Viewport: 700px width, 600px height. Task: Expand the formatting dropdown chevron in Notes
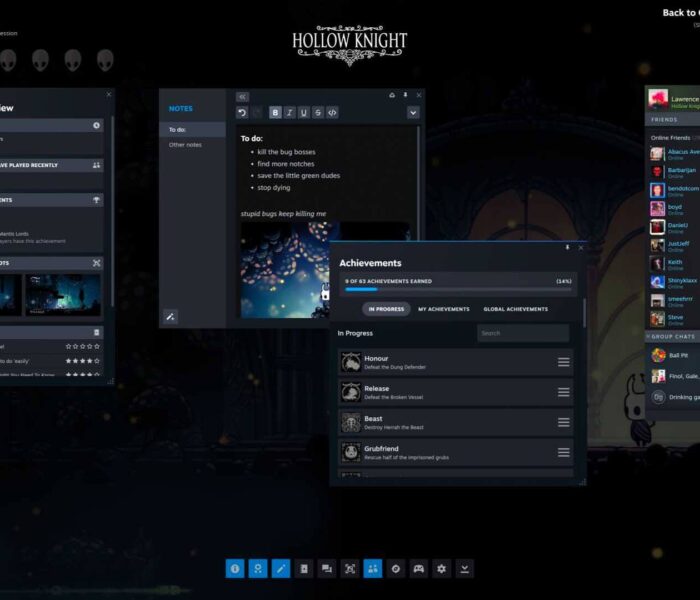click(x=413, y=112)
